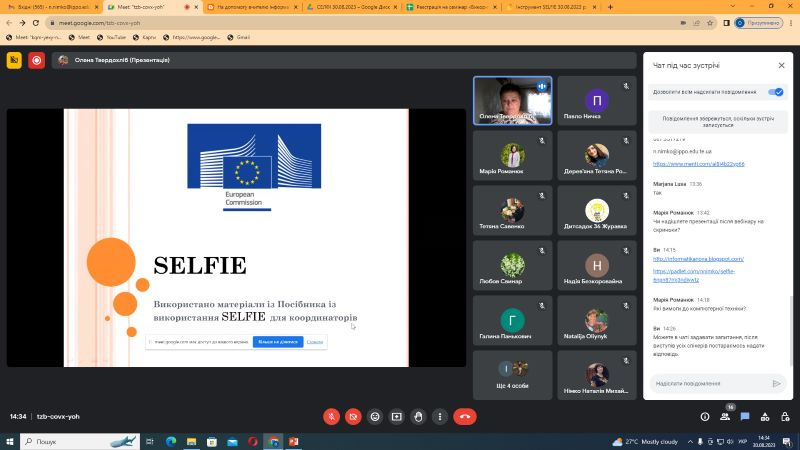Open Microsoft Edge from the taskbar
800x450 pixels.
(170, 441)
